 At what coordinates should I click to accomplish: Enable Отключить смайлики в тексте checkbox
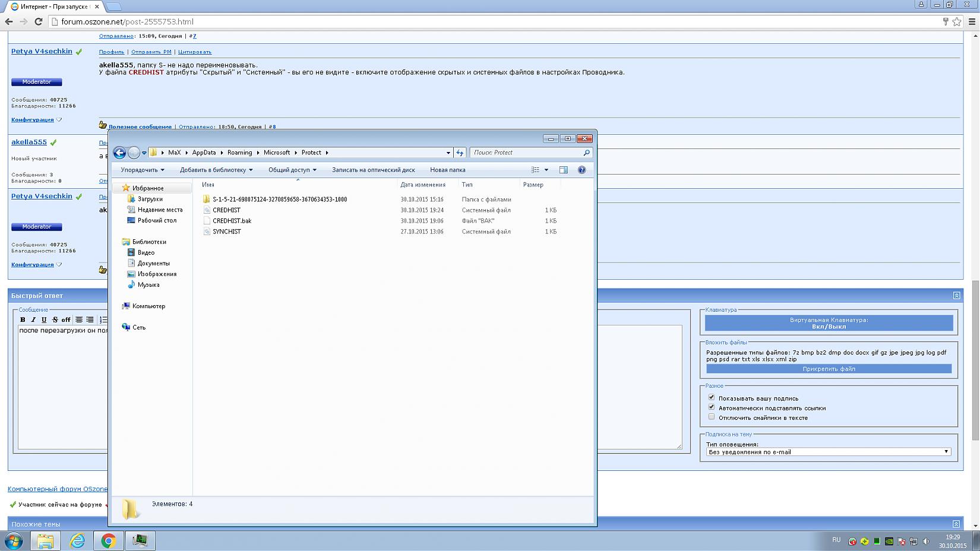point(711,417)
